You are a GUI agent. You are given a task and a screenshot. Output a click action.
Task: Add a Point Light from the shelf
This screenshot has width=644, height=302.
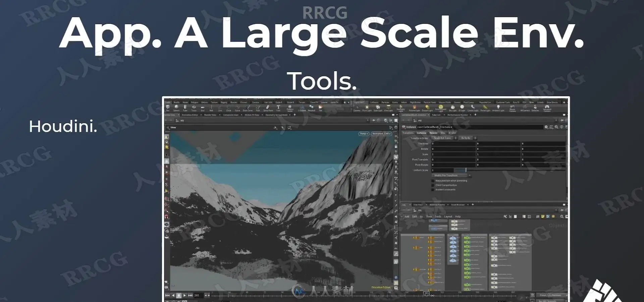click(x=367, y=108)
